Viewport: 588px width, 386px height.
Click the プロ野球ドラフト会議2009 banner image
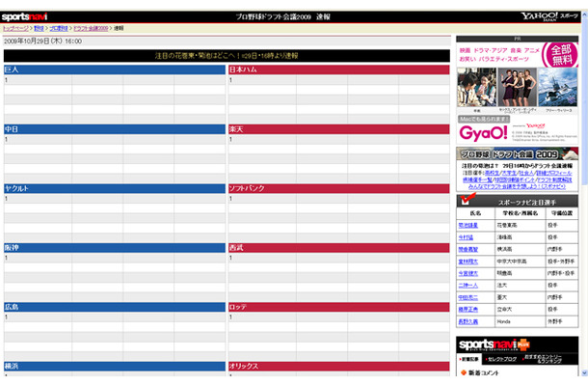[517, 154]
